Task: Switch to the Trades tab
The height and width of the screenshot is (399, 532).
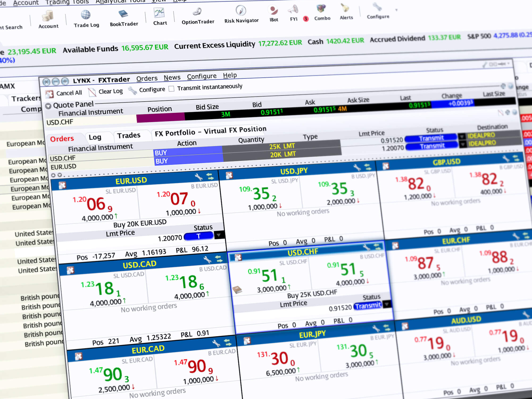Action: (x=129, y=136)
